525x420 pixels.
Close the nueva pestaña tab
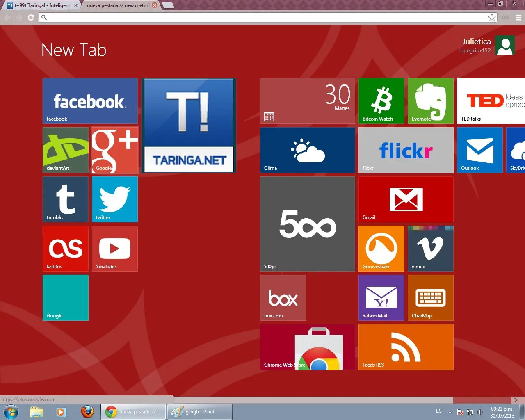pyautogui.click(x=155, y=5)
